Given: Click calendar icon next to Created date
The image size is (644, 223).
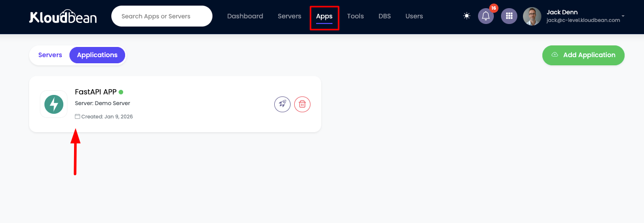Looking at the screenshot, I should coord(78,116).
